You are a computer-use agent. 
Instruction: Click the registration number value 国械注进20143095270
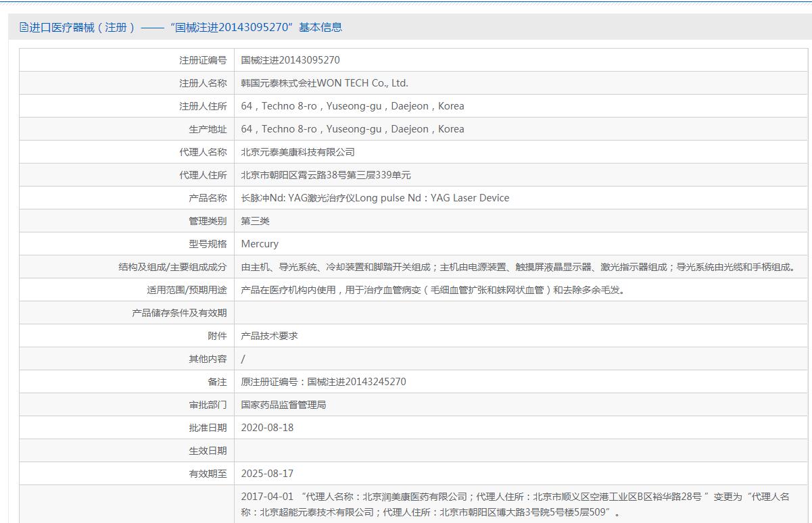pos(290,60)
